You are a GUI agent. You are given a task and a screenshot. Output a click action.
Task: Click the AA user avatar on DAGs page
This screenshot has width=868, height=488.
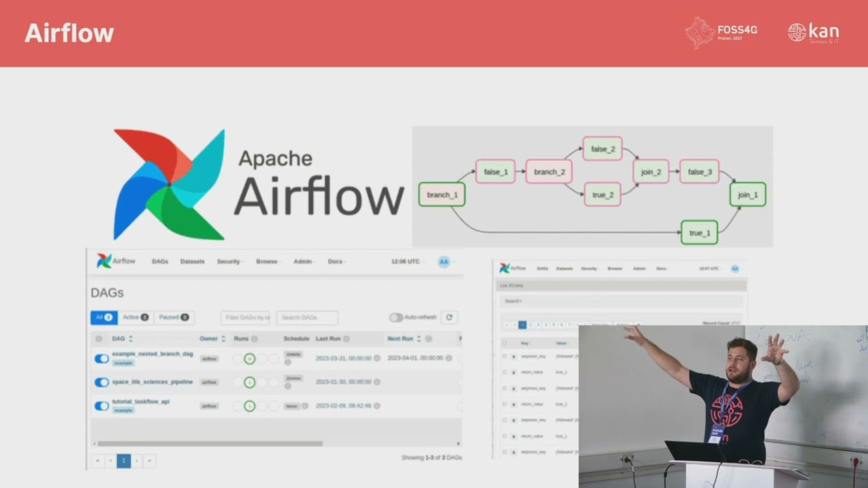click(443, 262)
